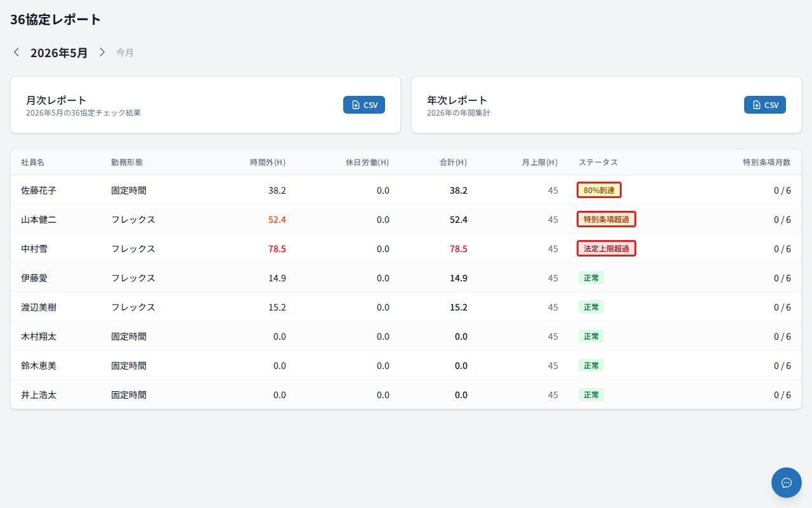Click orange overtime value 52.4
This screenshot has width=812, height=508.
(x=277, y=220)
